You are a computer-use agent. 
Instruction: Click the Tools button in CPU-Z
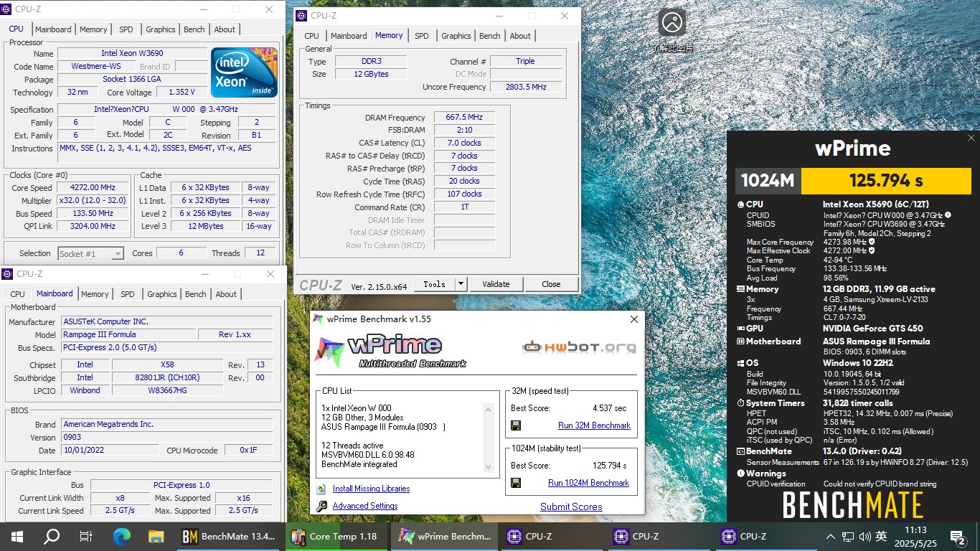point(434,284)
